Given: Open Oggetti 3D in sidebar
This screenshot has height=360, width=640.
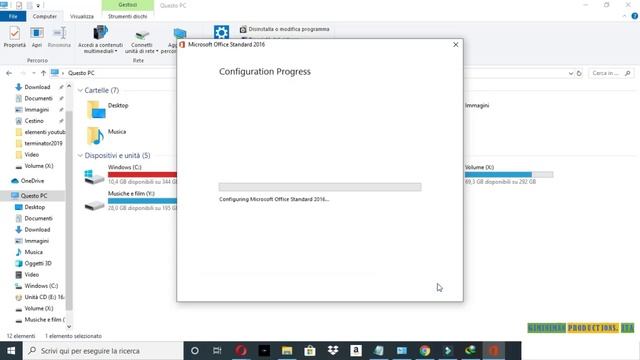Looking at the screenshot, I should 38,264.
